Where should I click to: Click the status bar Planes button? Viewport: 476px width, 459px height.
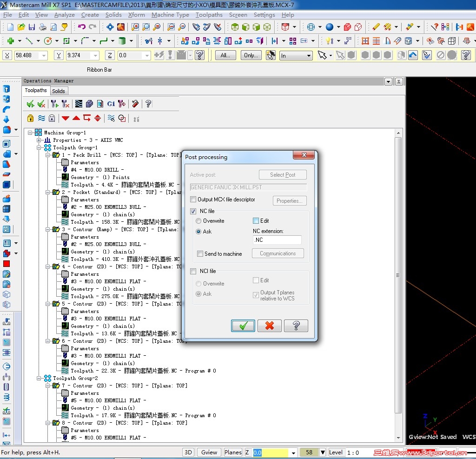pos(233,452)
